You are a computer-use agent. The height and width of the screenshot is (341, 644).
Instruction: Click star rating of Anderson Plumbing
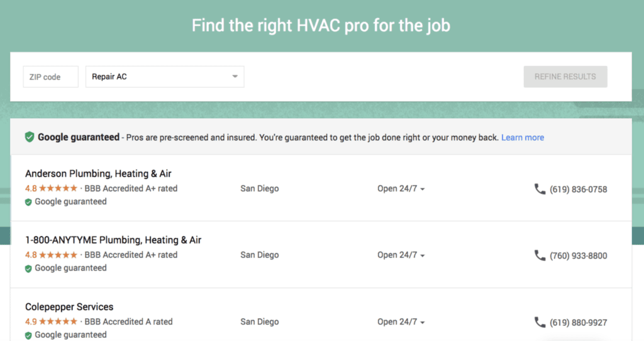58,188
